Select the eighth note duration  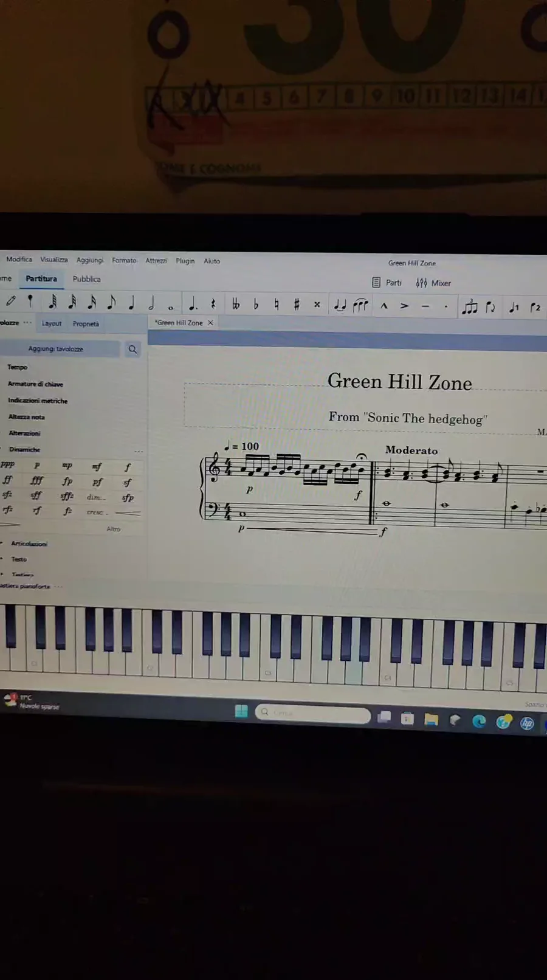point(111,302)
